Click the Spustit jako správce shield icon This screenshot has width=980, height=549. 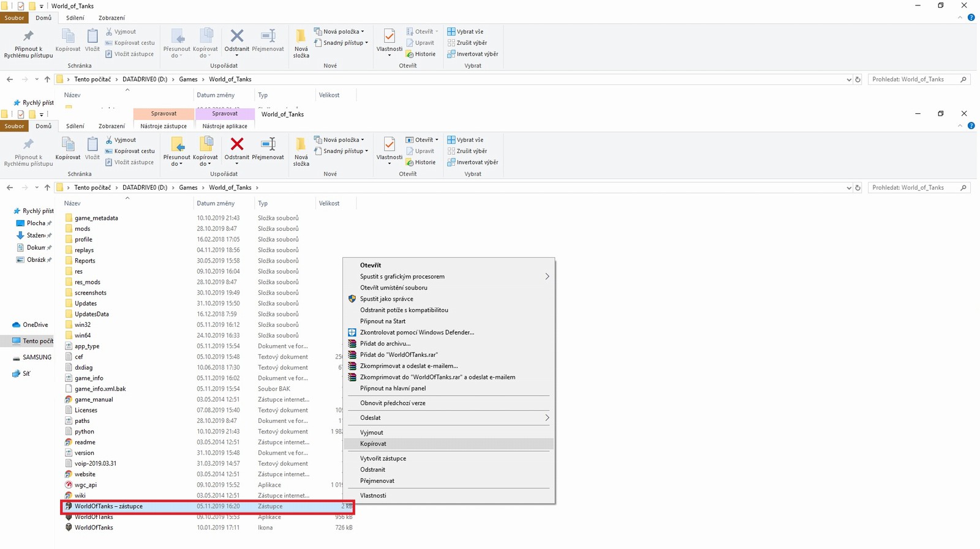(x=352, y=299)
